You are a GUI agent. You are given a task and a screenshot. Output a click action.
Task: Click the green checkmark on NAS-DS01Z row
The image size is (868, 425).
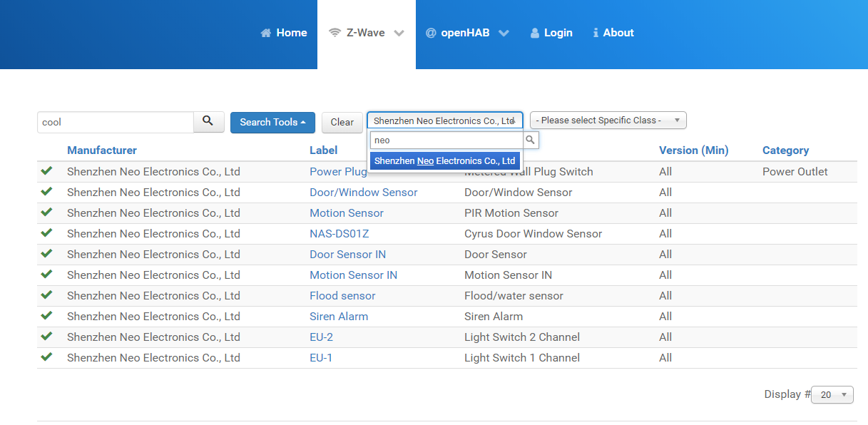tap(47, 233)
